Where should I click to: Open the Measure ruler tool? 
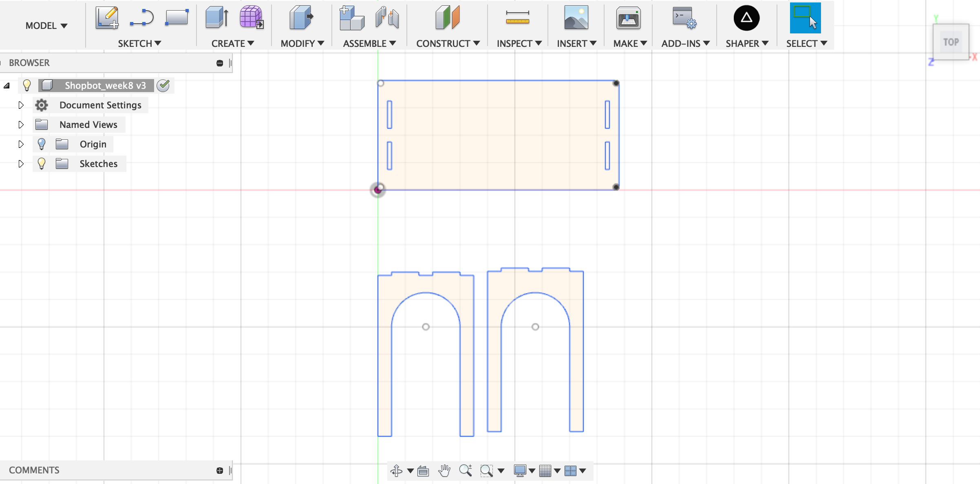[517, 18]
